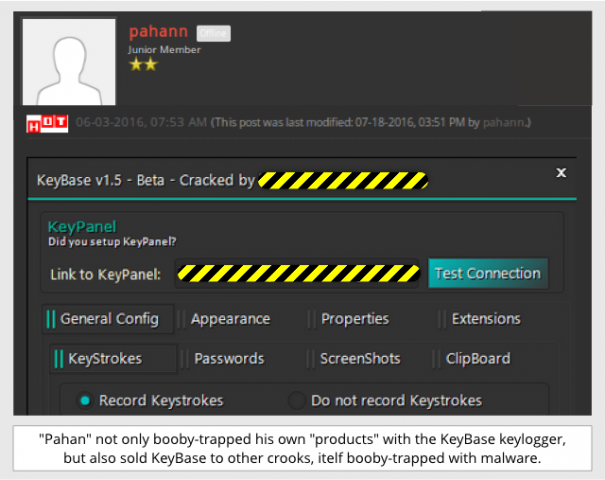Open the pahann username profile link
605x480 pixels.
pos(158,31)
